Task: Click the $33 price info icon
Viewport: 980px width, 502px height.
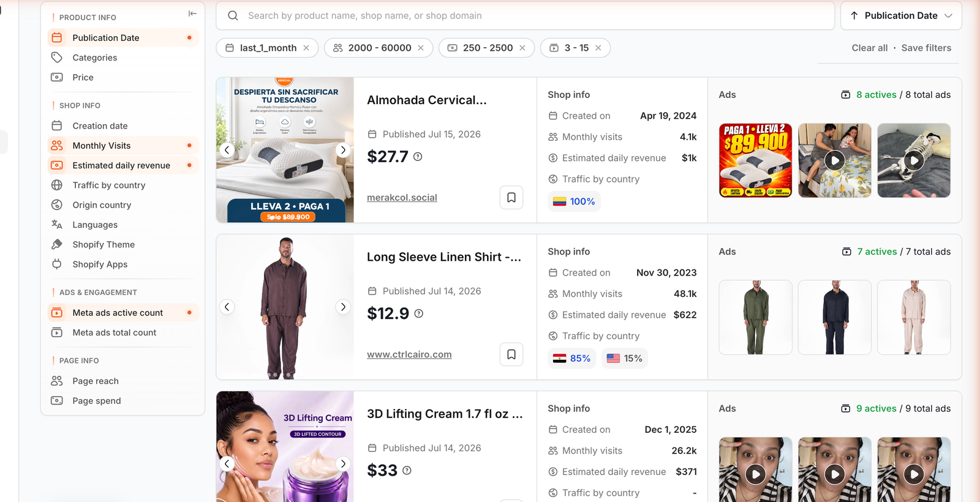Action: click(x=407, y=470)
